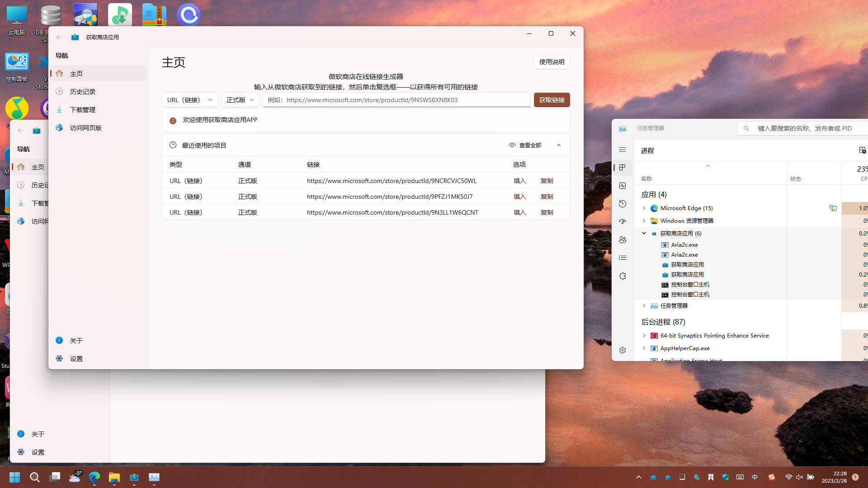Click Task Manager settings gear icon

point(623,350)
